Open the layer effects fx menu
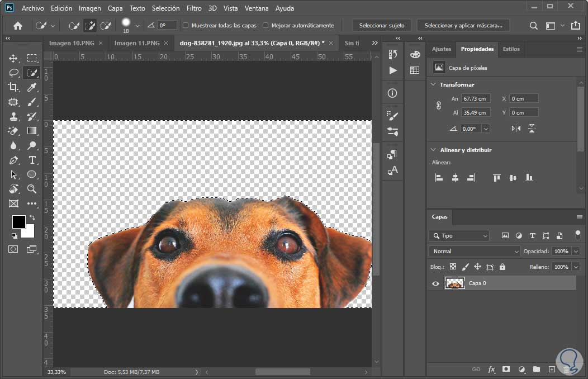This screenshot has height=379, width=588. click(492, 369)
